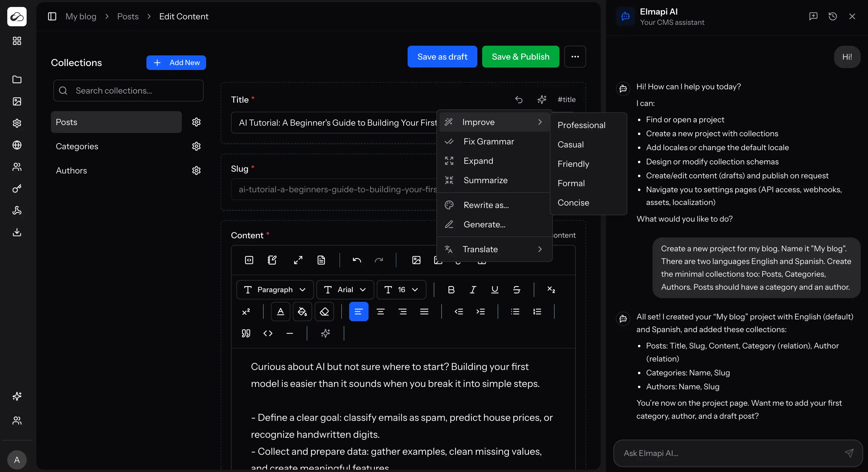Image resolution: width=868 pixels, height=472 pixels.
Task: Open the media image icon in left rail
Action: pos(17,101)
